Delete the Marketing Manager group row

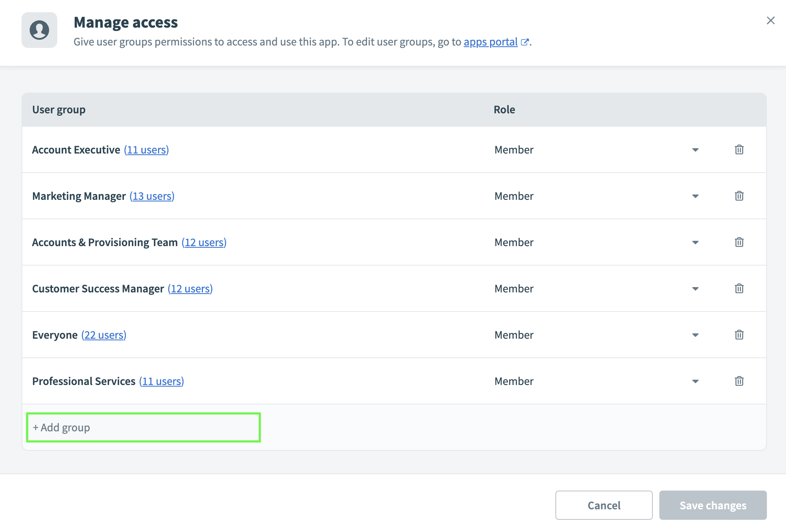click(739, 196)
